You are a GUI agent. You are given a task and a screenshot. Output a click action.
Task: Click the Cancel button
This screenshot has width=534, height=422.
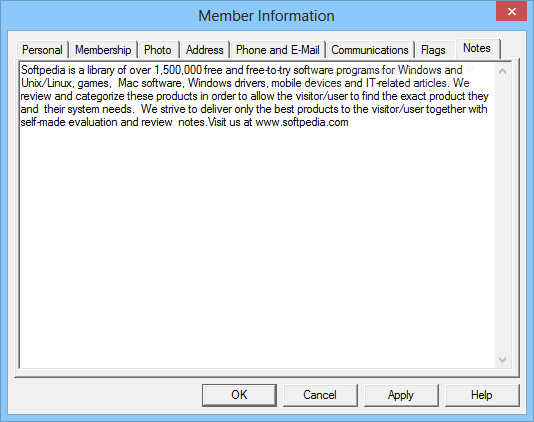[320, 395]
